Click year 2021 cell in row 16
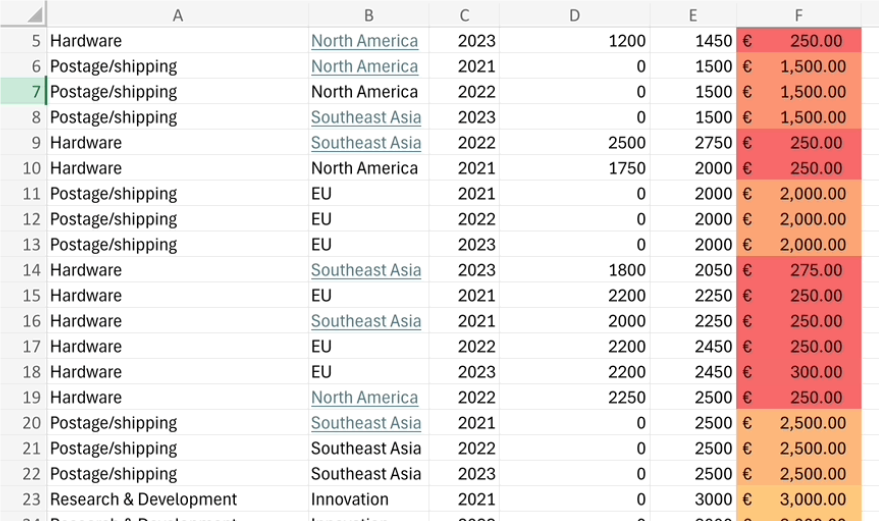 (464, 321)
